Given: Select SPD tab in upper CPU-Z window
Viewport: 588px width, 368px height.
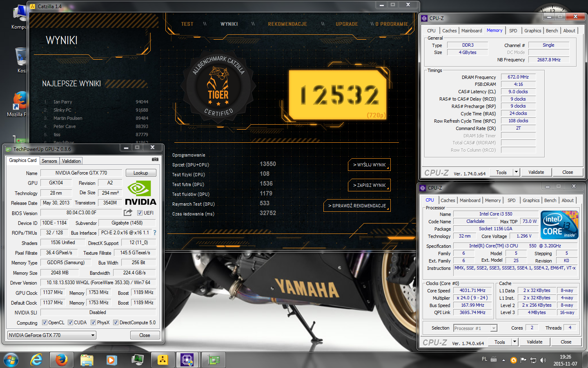Looking at the screenshot, I should tap(513, 31).
